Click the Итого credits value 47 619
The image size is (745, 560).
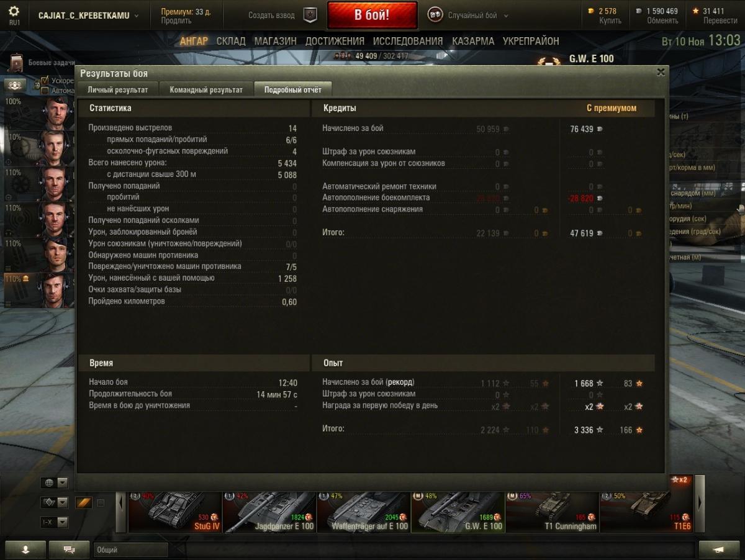[x=582, y=233]
